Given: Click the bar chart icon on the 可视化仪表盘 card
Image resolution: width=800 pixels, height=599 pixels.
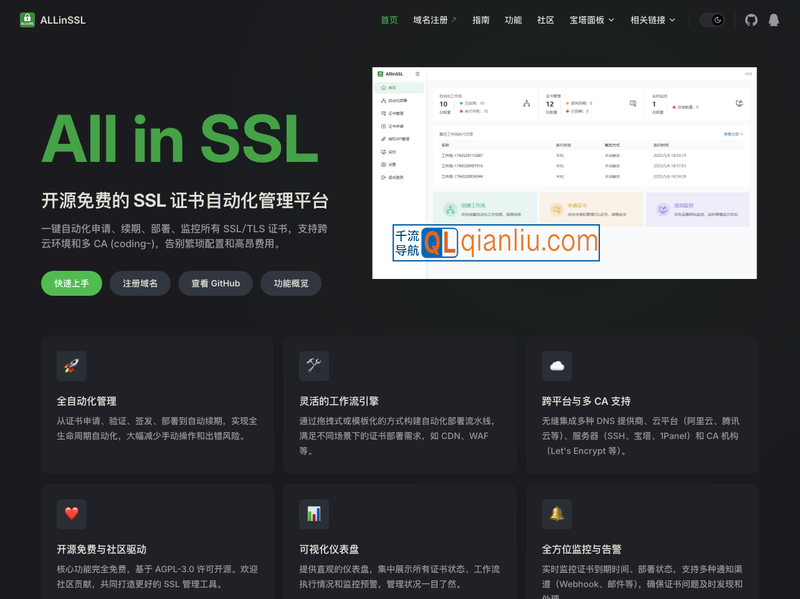Looking at the screenshot, I should click(x=313, y=514).
